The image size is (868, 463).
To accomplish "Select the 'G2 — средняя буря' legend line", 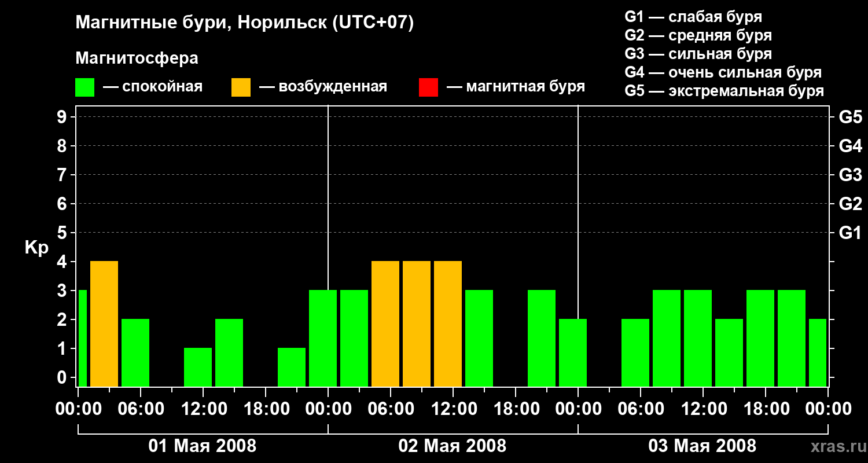I will 698,35.
